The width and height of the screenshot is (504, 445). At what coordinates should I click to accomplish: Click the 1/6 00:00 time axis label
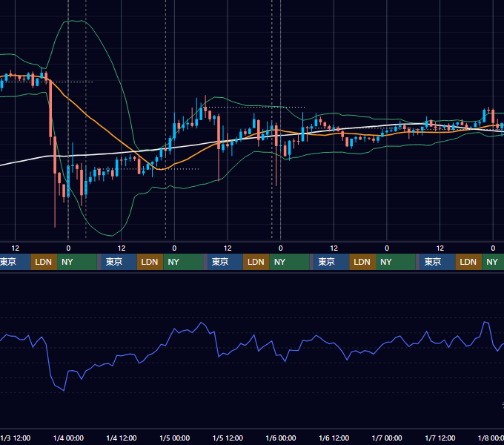pos(281,438)
